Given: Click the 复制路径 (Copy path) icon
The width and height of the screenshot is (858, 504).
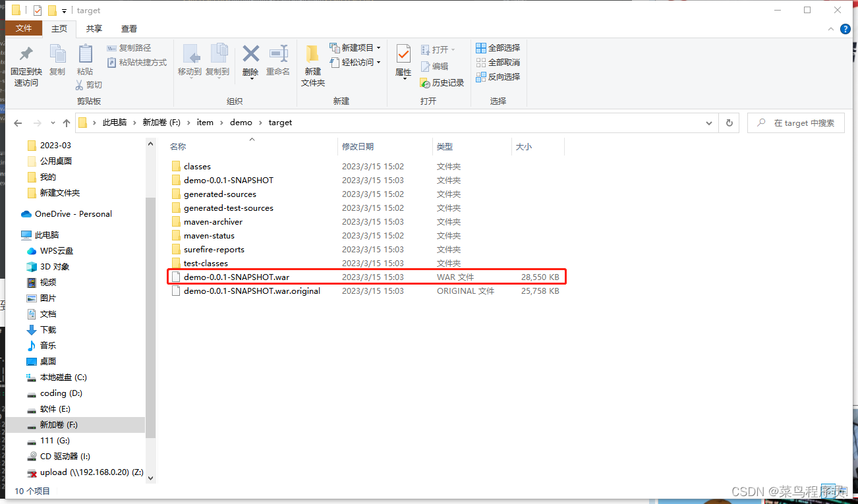Looking at the screenshot, I should pos(129,47).
